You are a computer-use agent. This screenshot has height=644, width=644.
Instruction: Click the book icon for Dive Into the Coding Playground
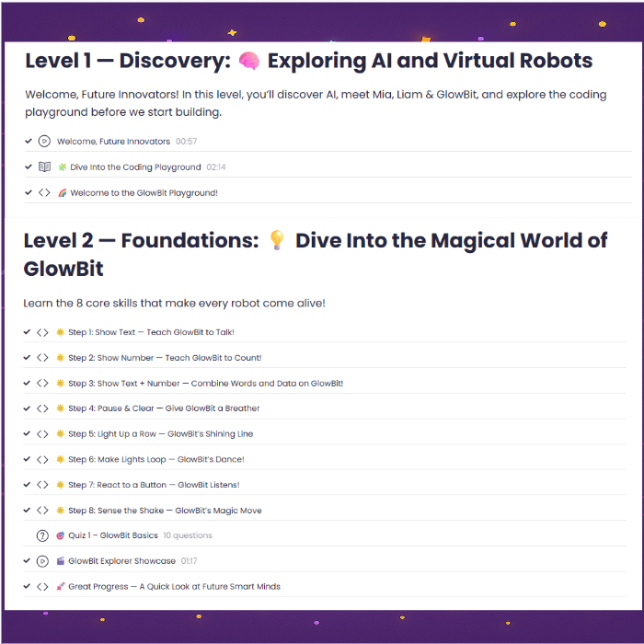43,167
